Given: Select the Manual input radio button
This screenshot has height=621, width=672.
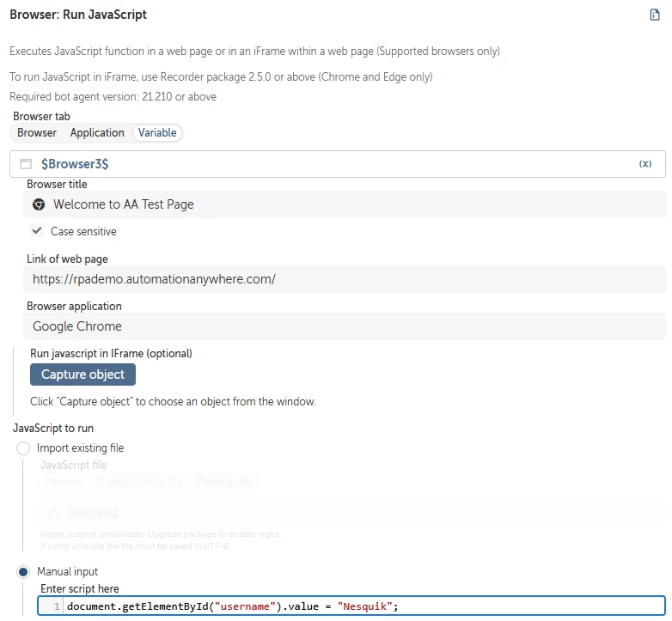Looking at the screenshot, I should (23, 572).
